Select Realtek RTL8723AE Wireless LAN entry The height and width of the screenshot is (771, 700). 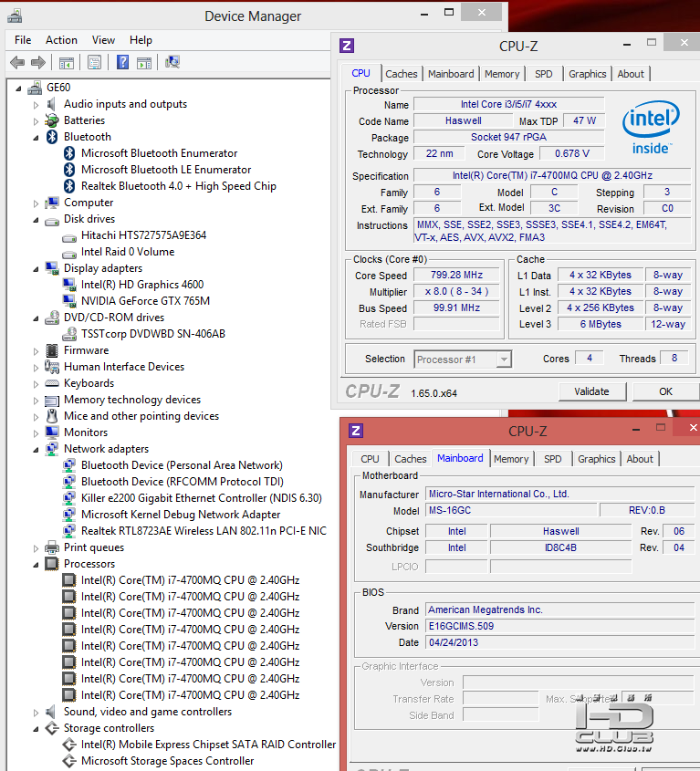coord(204,531)
